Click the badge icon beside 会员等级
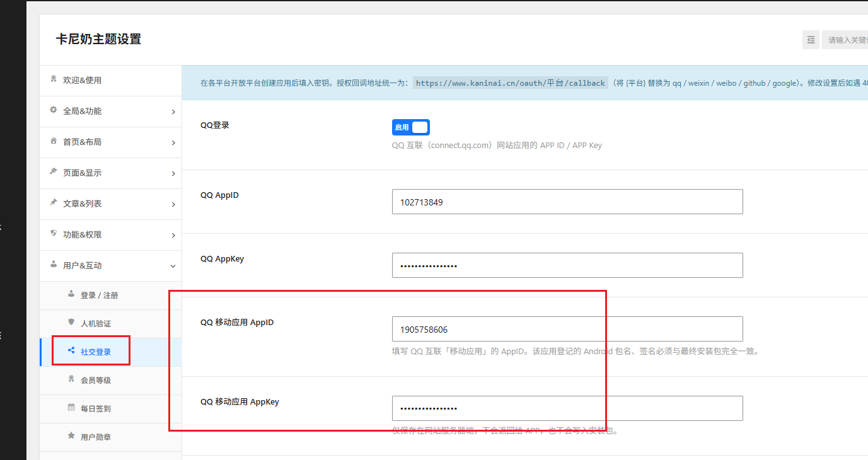The height and width of the screenshot is (460, 868). (x=71, y=379)
